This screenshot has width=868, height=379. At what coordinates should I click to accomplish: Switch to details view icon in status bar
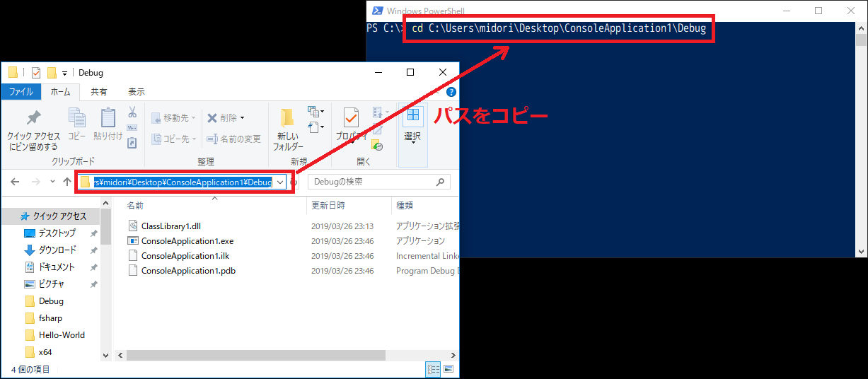tap(434, 369)
